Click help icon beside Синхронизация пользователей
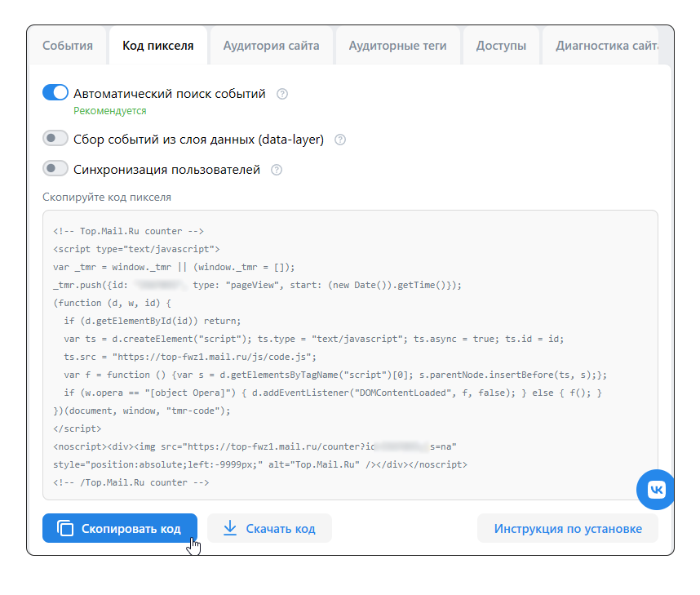The image size is (700, 595). click(x=277, y=170)
